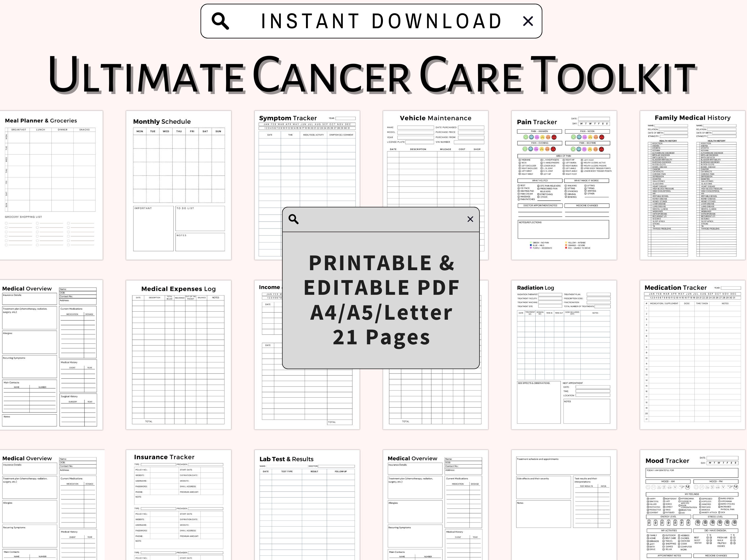Click the X on the gray PRINTABLE popup
The image size is (747, 560).
coord(470,219)
